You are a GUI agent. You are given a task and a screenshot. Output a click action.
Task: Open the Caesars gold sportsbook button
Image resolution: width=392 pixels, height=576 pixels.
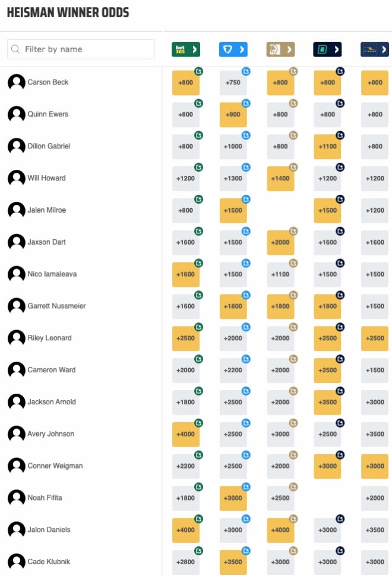coord(280,49)
